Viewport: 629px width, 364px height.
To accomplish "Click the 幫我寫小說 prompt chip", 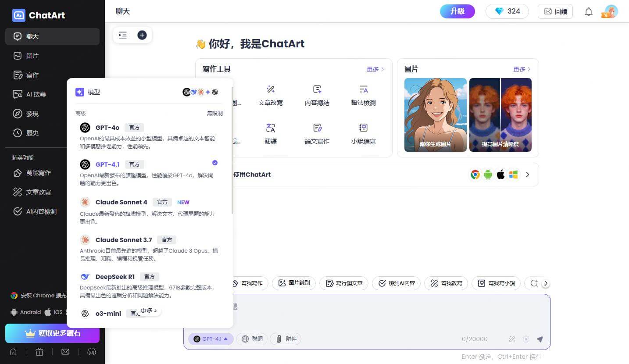I will click(x=496, y=283).
